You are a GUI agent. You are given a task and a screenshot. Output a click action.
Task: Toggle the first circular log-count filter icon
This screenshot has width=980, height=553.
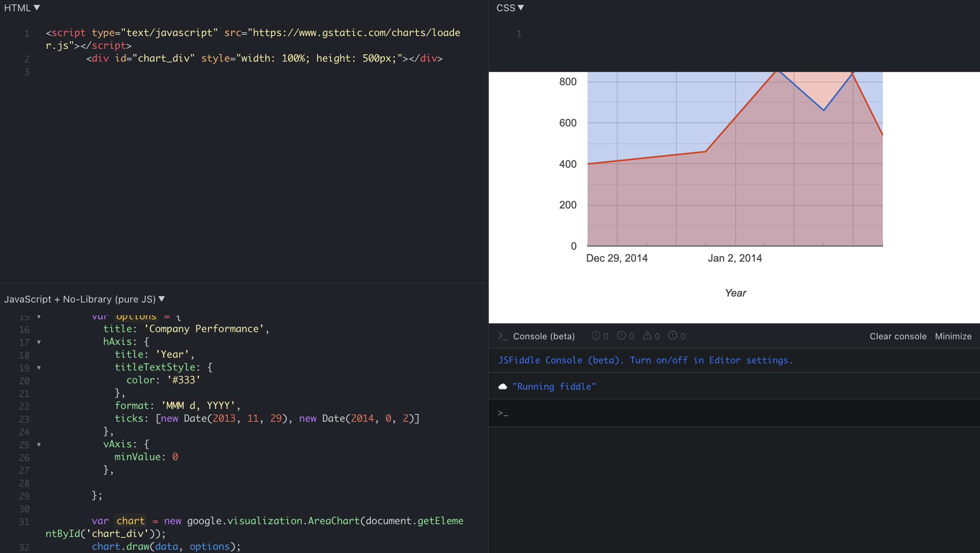tap(596, 336)
